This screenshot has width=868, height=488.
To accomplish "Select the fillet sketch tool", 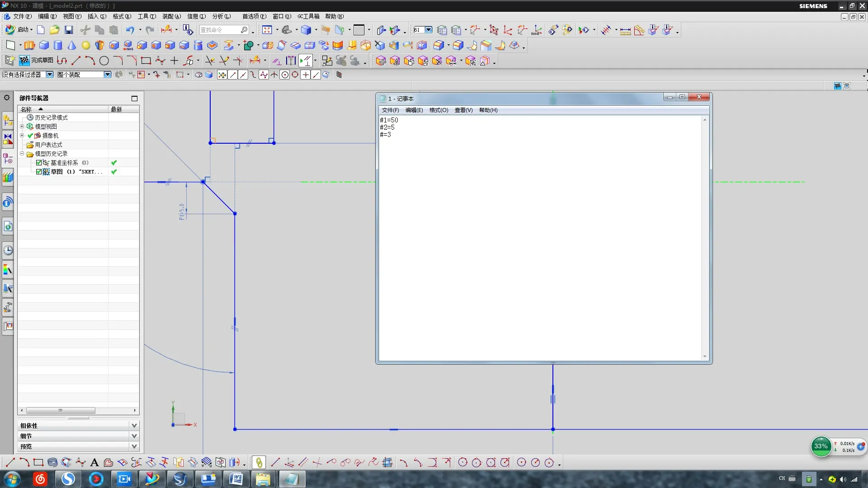I will pos(118,61).
